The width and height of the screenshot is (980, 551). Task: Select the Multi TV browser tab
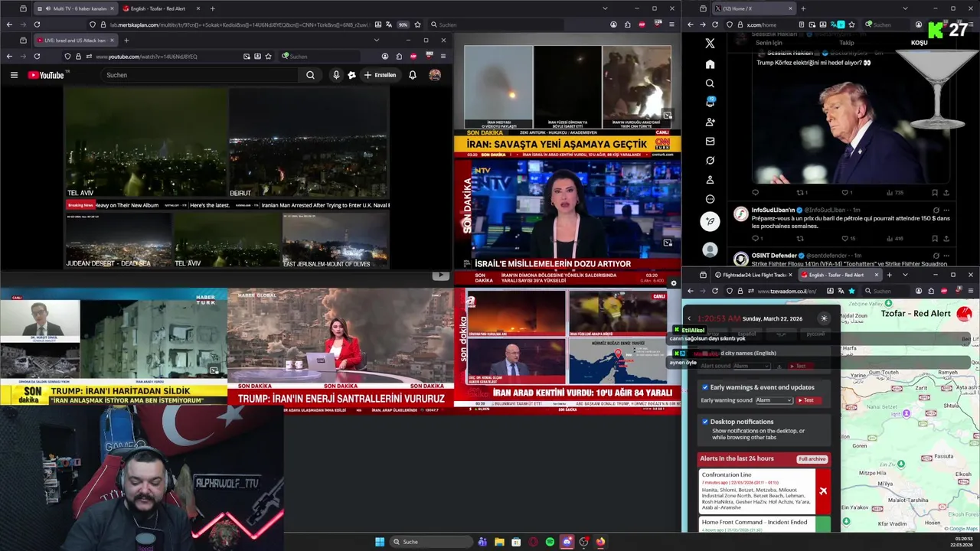point(76,8)
